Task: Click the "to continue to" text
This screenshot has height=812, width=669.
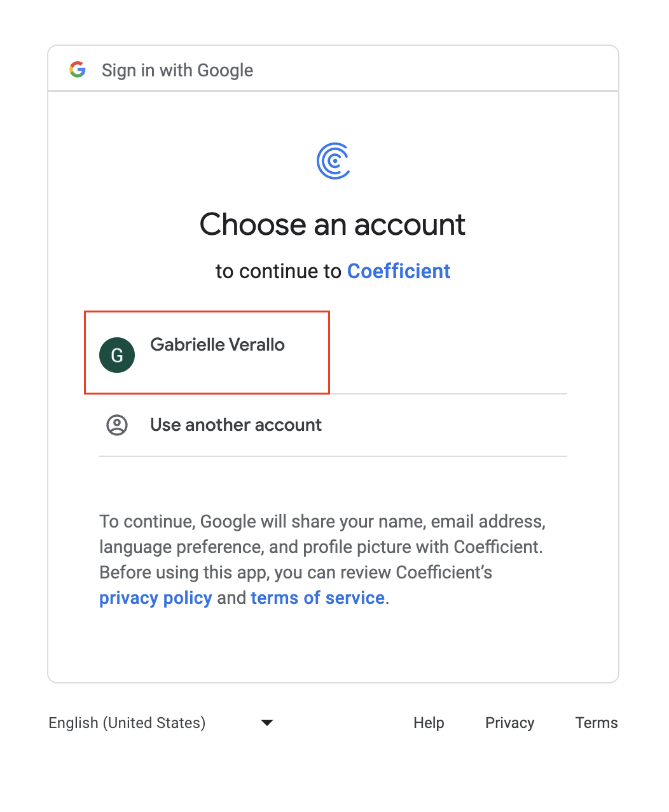Action: pos(279,271)
